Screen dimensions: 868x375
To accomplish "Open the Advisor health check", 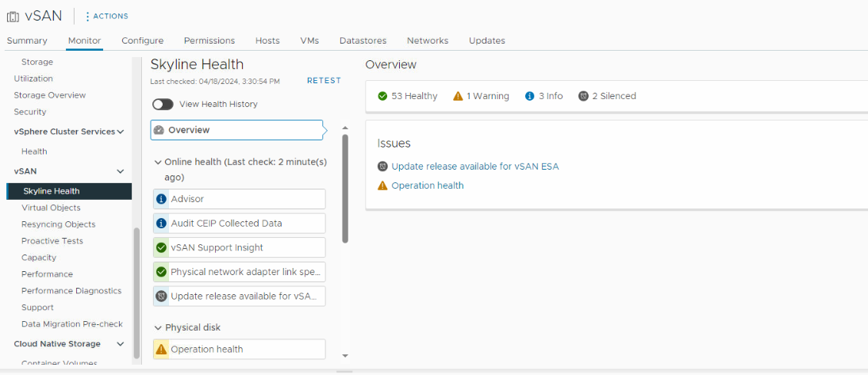I will tap(239, 198).
